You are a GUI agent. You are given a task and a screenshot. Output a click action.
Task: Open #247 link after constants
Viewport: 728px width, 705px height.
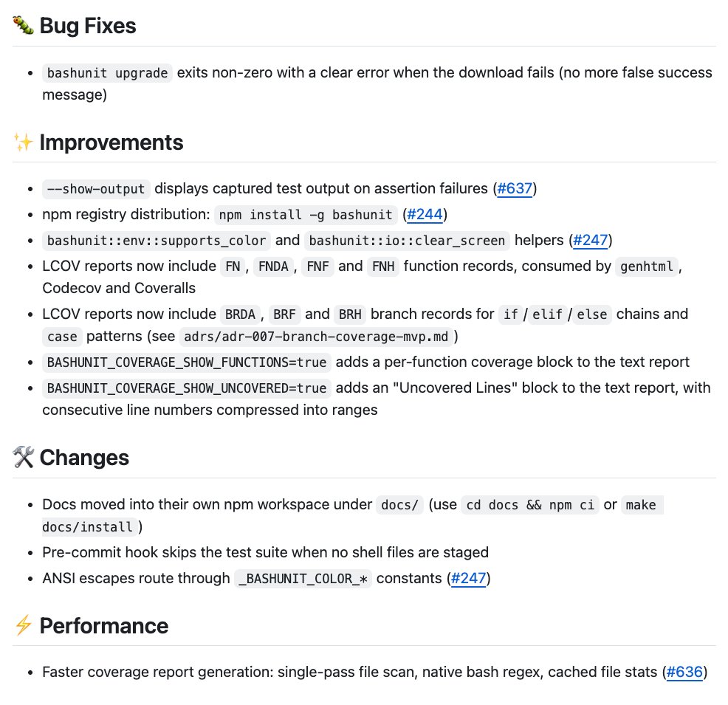point(468,578)
